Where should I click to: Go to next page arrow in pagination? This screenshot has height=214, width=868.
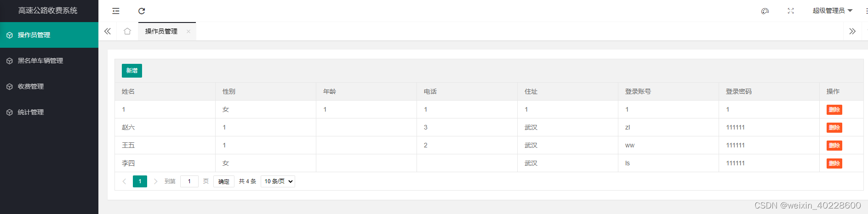tap(155, 181)
